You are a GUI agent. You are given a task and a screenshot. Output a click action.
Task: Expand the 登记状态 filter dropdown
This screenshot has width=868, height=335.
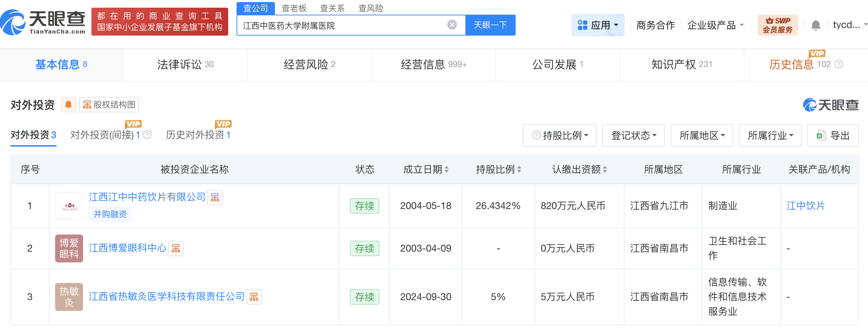pos(634,135)
